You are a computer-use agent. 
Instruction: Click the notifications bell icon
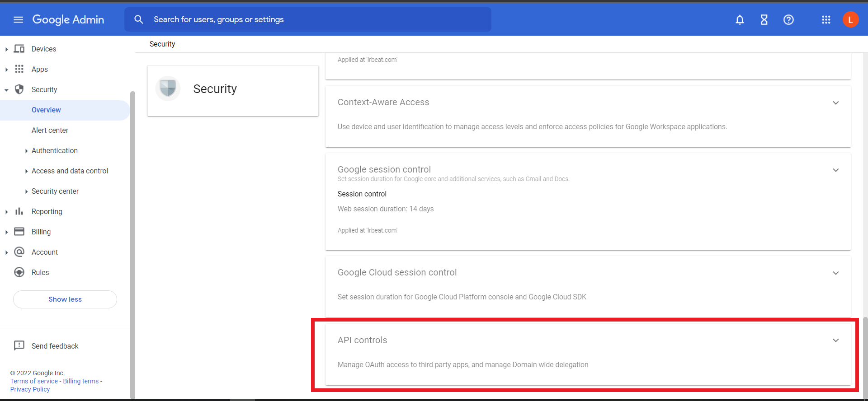coord(740,20)
